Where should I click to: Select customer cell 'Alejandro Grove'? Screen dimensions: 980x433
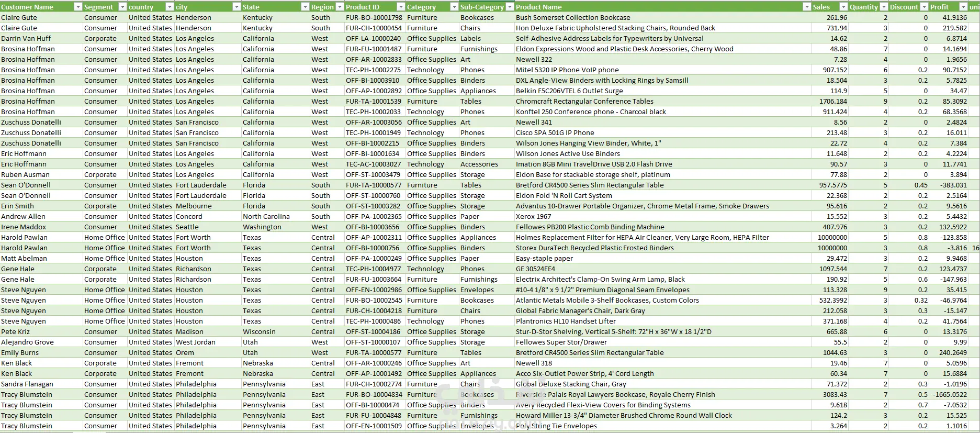click(x=41, y=342)
